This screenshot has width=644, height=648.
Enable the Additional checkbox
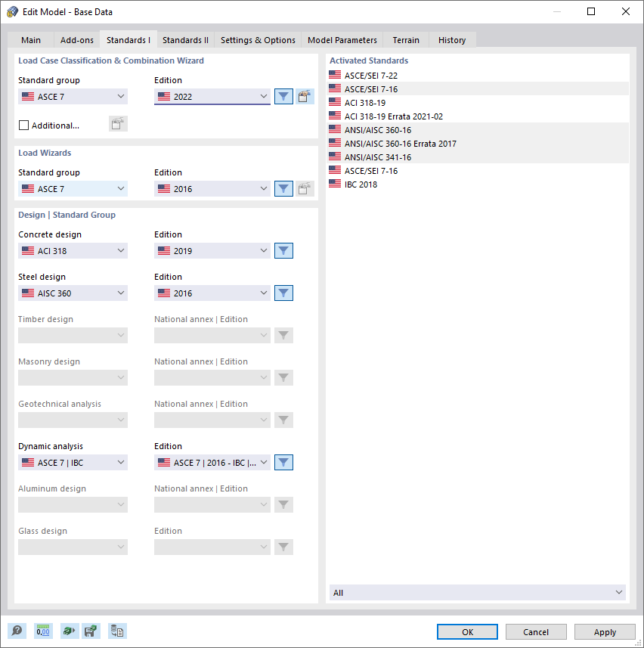tap(22, 123)
